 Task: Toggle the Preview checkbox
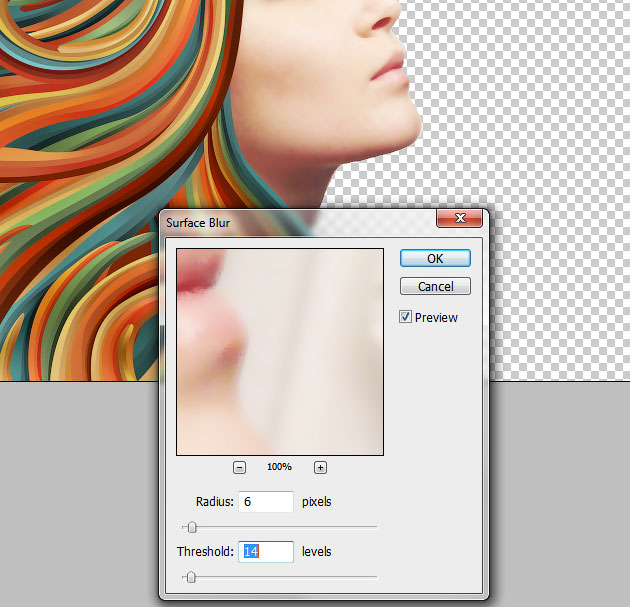[405, 317]
